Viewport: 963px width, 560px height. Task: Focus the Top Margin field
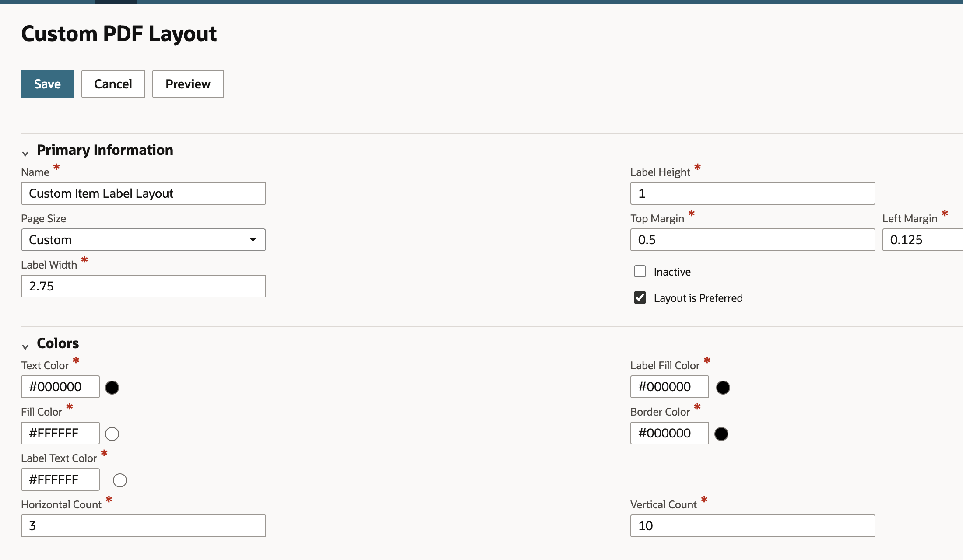coord(753,240)
